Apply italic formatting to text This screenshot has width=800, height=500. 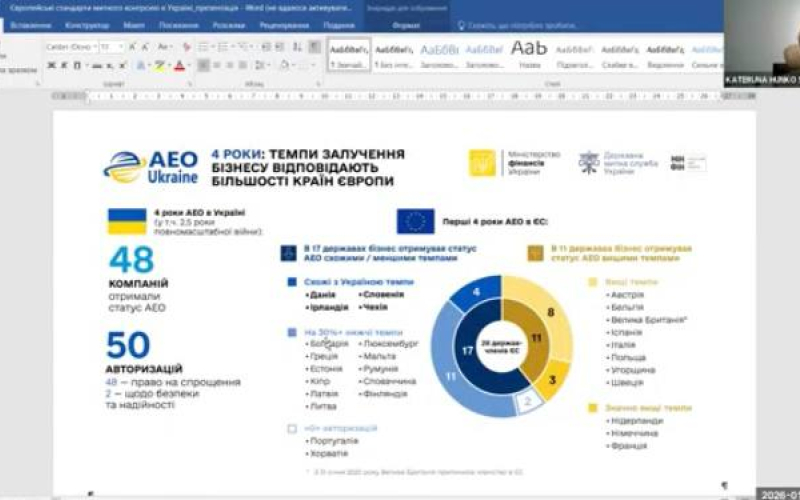[63, 66]
